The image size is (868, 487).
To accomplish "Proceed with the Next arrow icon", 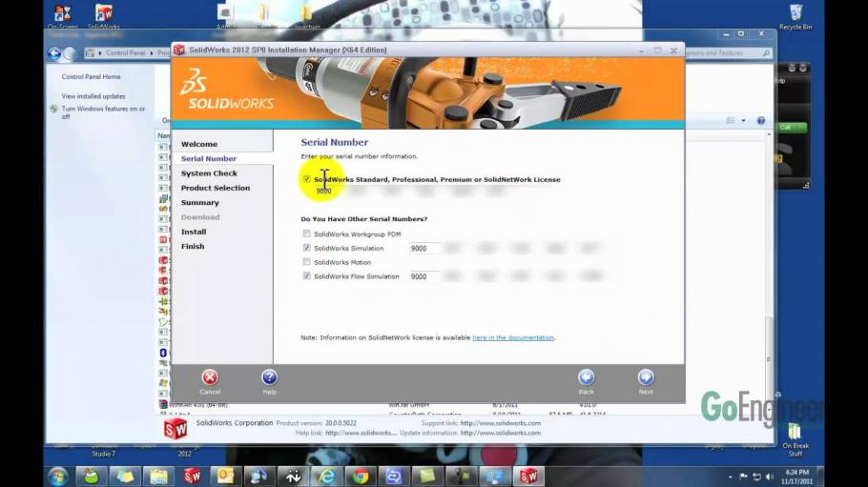I will (x=646, y=377).
